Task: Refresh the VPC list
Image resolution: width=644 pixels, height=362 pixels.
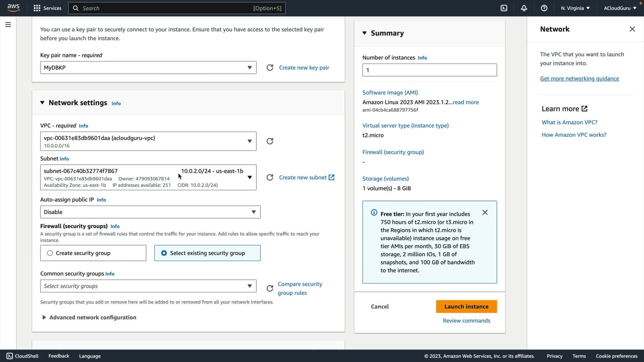Action: 270,141
